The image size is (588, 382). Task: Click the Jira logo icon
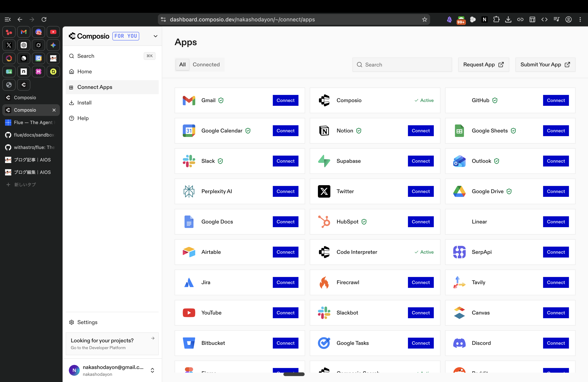pos(189,282)
